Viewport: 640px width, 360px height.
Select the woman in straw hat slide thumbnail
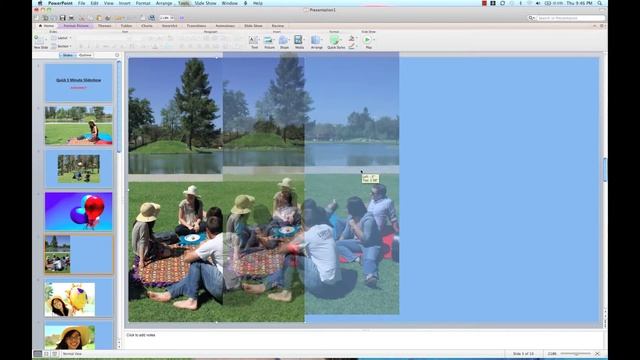tap(78, 336)
